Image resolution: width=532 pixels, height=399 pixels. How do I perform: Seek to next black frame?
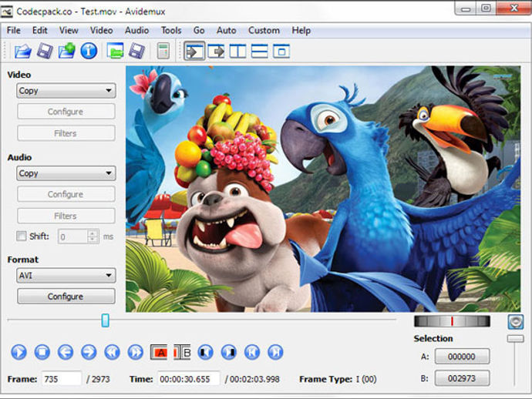coord(229,352)
